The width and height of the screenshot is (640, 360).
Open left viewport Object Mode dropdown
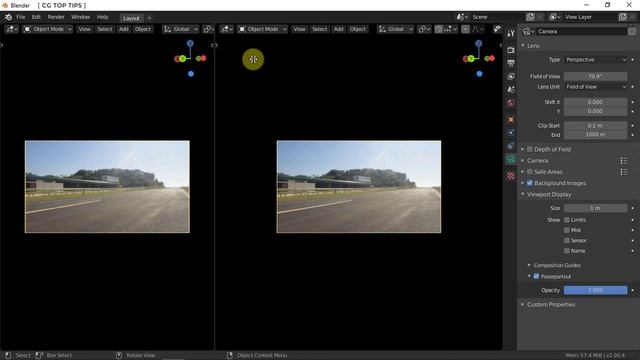click(x=48, y=29)
